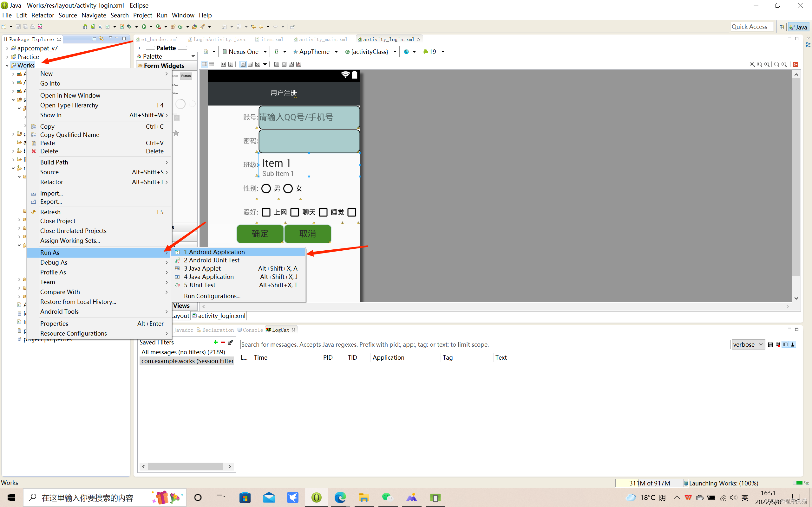Click Run Configurations... submenu entry
This screenshot has width=812, height=507.
[x=212, y=296]
